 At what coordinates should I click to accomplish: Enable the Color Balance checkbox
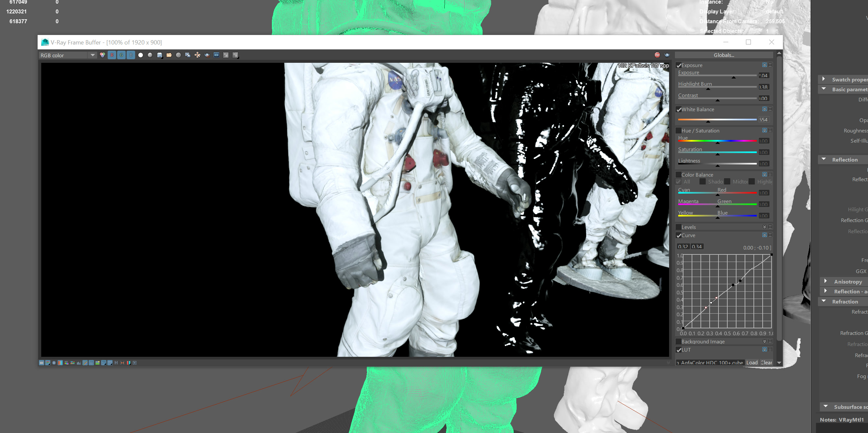[679, 175]
